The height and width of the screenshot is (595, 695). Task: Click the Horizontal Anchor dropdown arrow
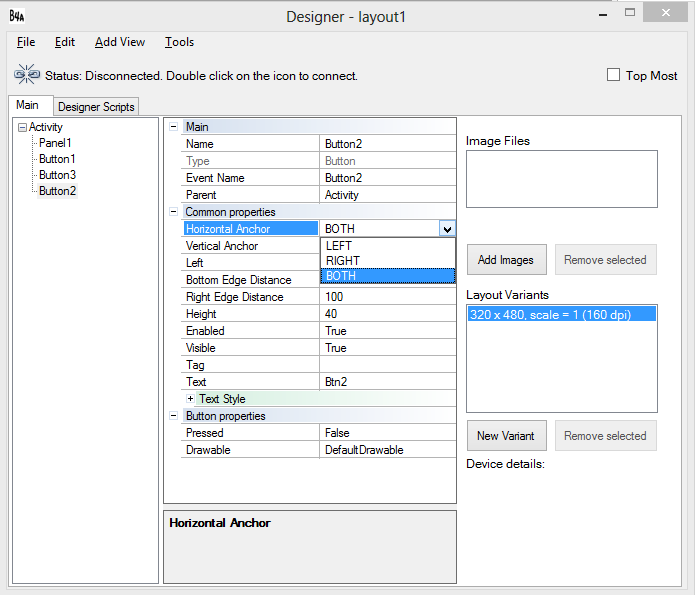[447, 229]
